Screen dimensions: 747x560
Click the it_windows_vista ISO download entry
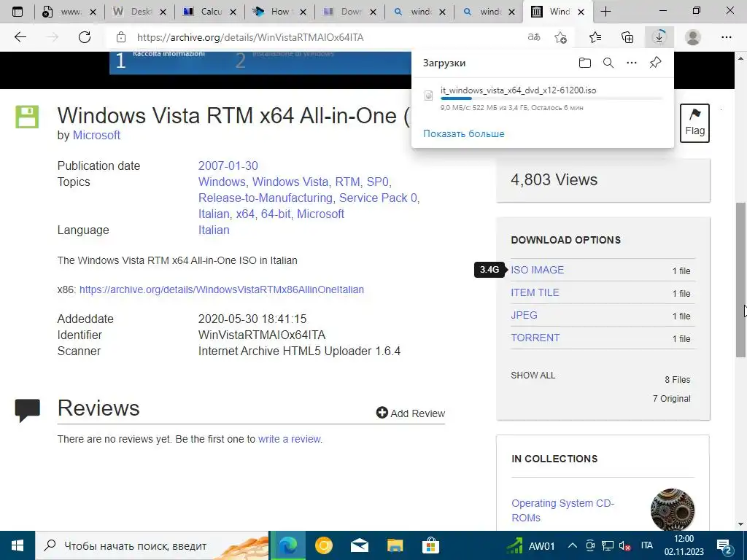(543, 98)
